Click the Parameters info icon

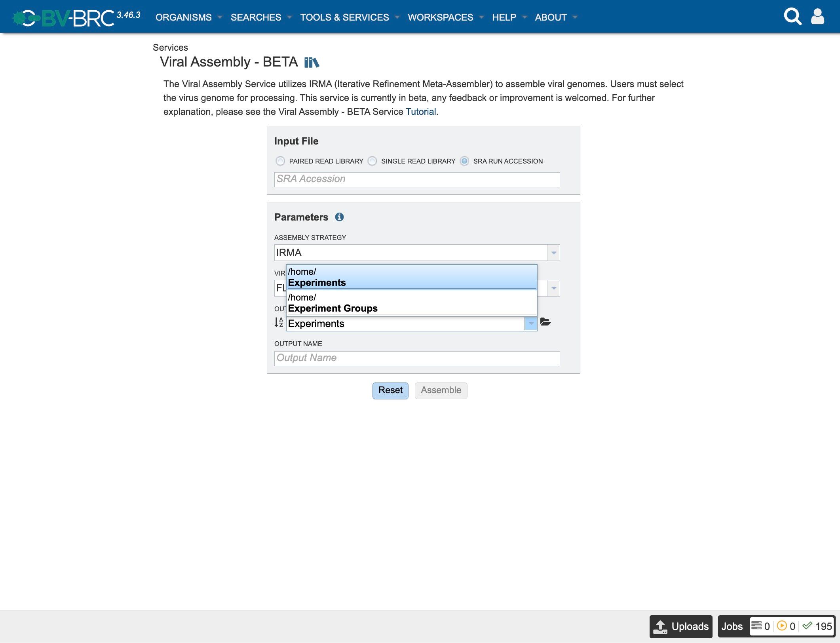tap(339, 217)
